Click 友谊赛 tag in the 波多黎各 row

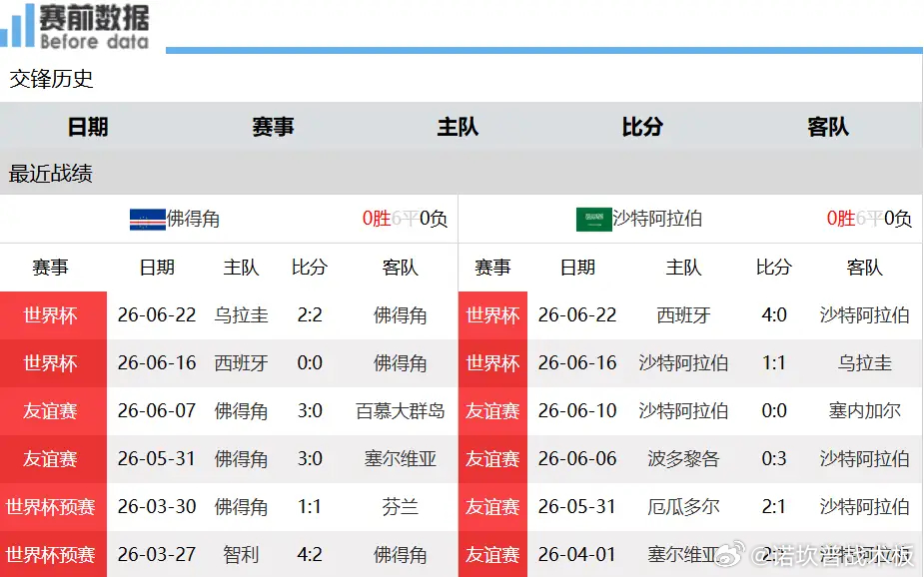(x=492, y=459)
